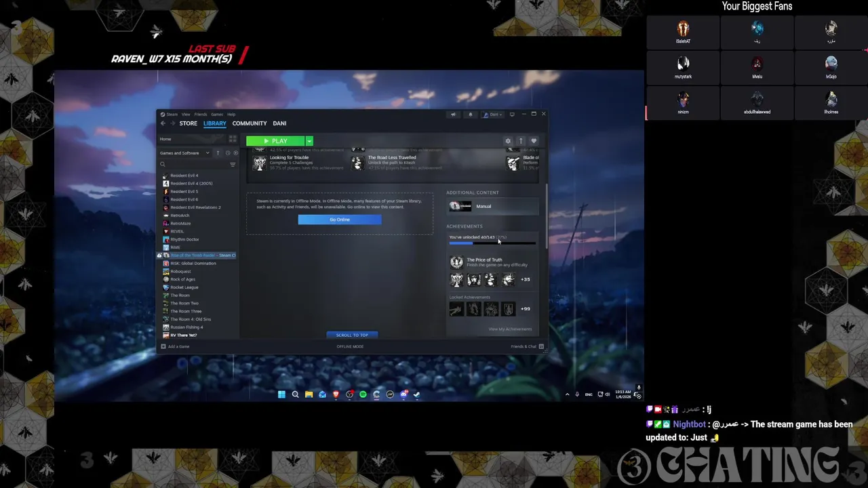Open notifications bell icon
Image resolution: width=868 pixels, height=488 pixels.
471,115
